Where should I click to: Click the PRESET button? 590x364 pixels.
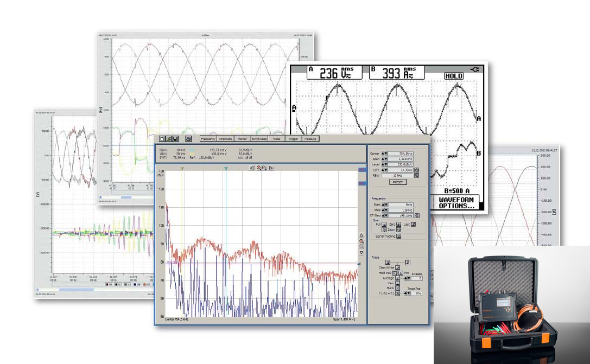click(x=398, y=182)
